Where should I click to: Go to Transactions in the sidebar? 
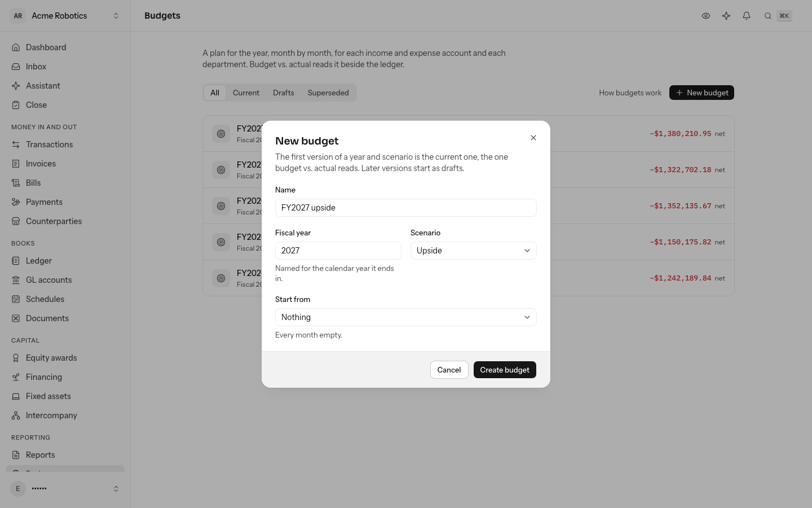(65, 144)
